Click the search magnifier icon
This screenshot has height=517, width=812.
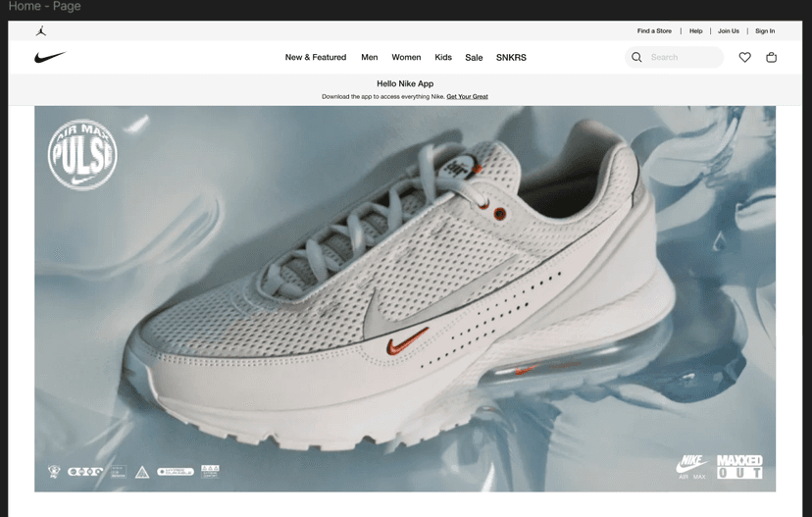636,57
